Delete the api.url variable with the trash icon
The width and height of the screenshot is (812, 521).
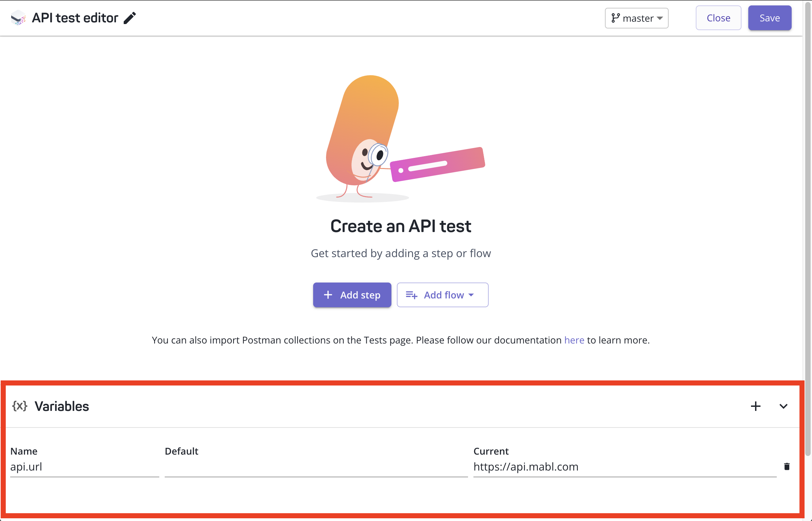click(x=787, y=466)
